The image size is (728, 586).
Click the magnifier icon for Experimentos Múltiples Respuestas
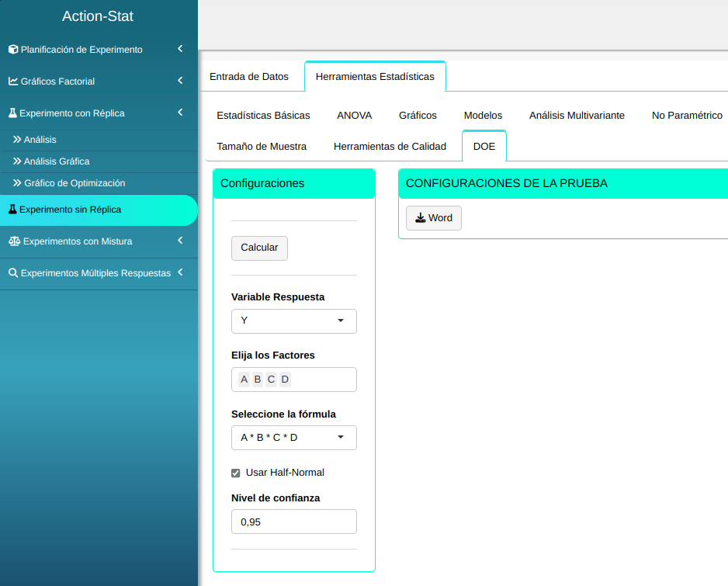(x=13, y=273)
